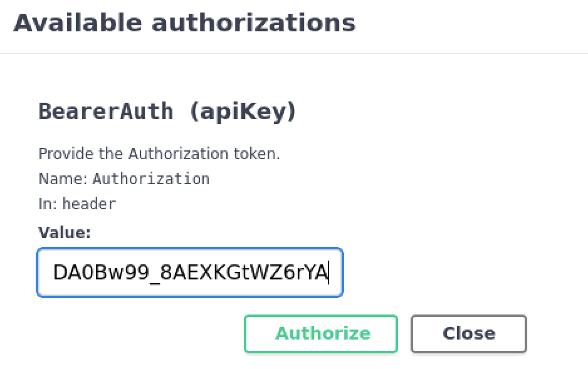Focus the Value token input field

click(190, 273)
